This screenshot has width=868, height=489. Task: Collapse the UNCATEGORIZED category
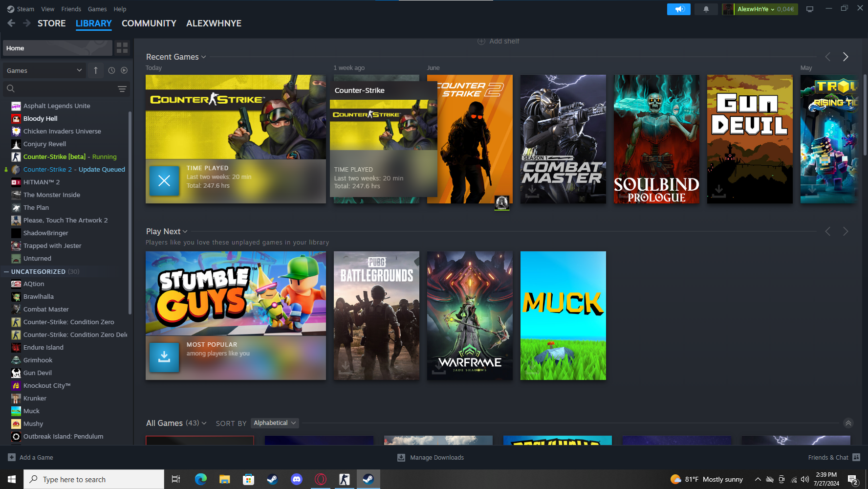6,271
